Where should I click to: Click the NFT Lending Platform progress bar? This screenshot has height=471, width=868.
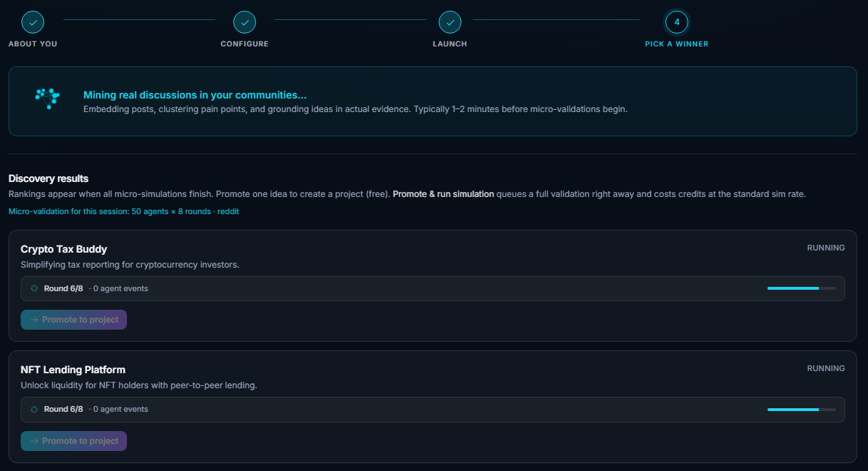802,410
